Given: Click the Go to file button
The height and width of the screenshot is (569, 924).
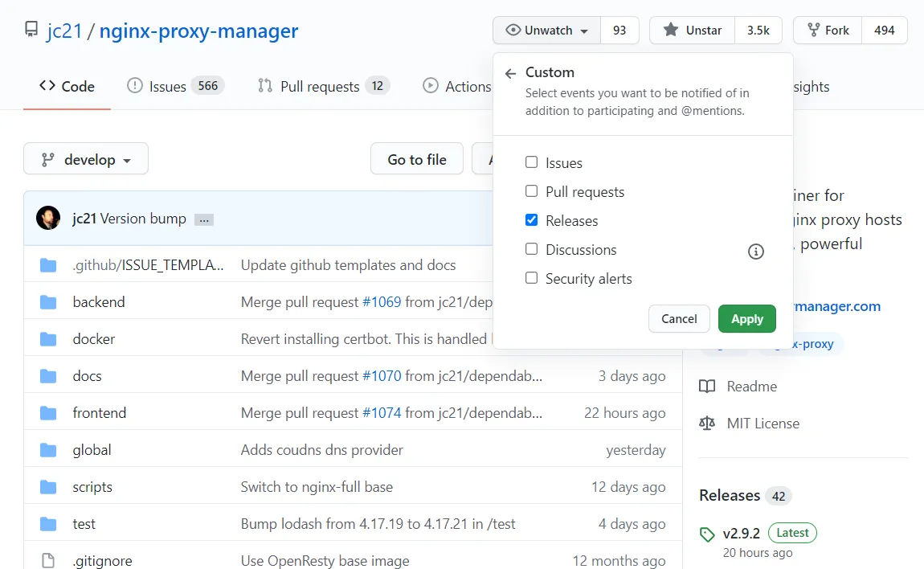Looking at the screenshot, I should coord(417,159).
